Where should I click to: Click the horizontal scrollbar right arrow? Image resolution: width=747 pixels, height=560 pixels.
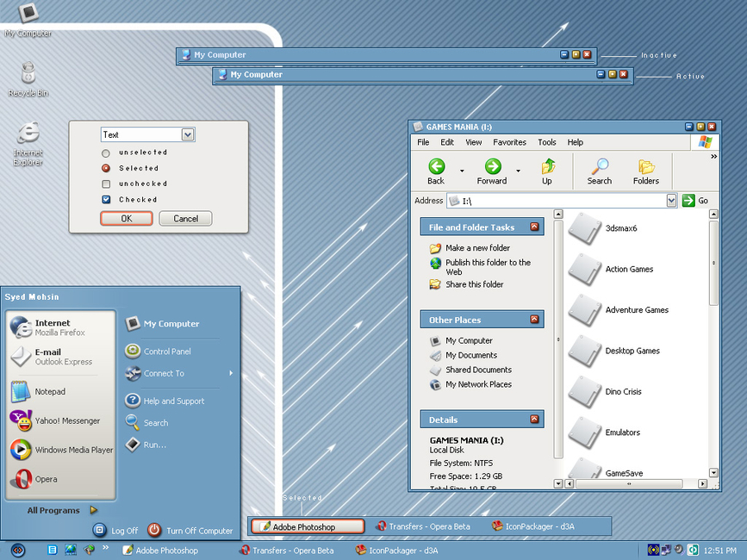point(703,484)
